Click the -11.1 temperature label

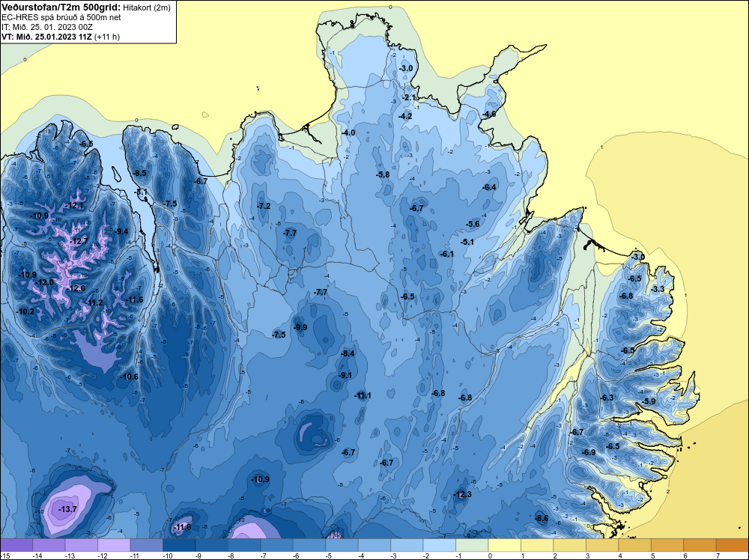coord(363,395)
